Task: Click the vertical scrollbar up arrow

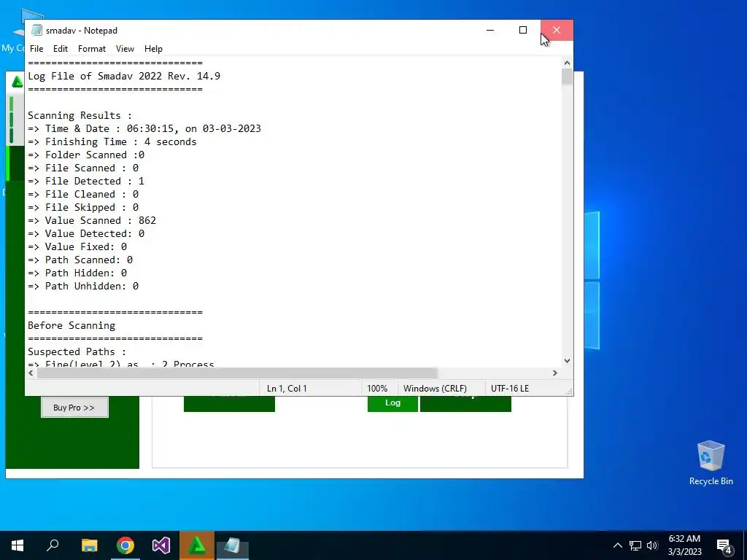Action: click(567, 63)
